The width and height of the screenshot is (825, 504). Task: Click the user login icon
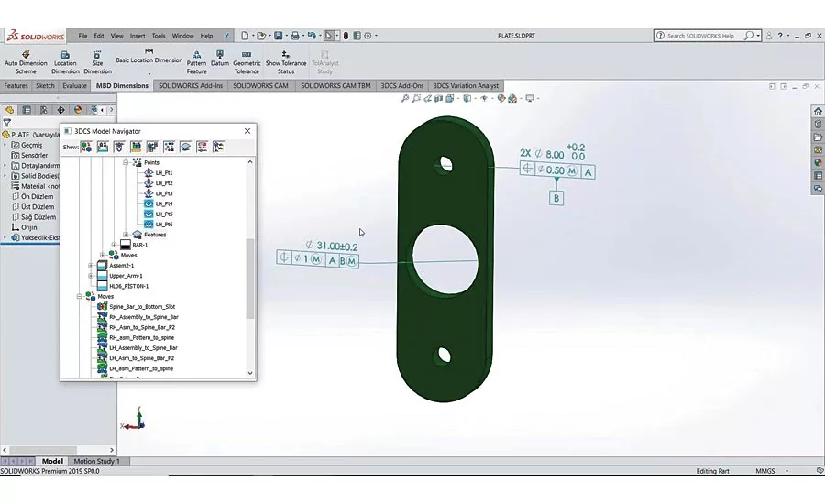[769, 36]
